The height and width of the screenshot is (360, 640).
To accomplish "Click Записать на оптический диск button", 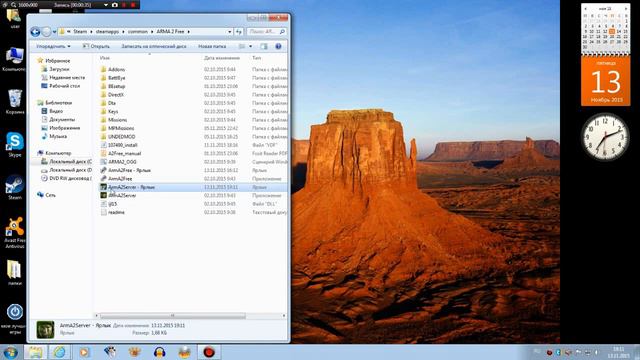I will (x=153, y=47).
